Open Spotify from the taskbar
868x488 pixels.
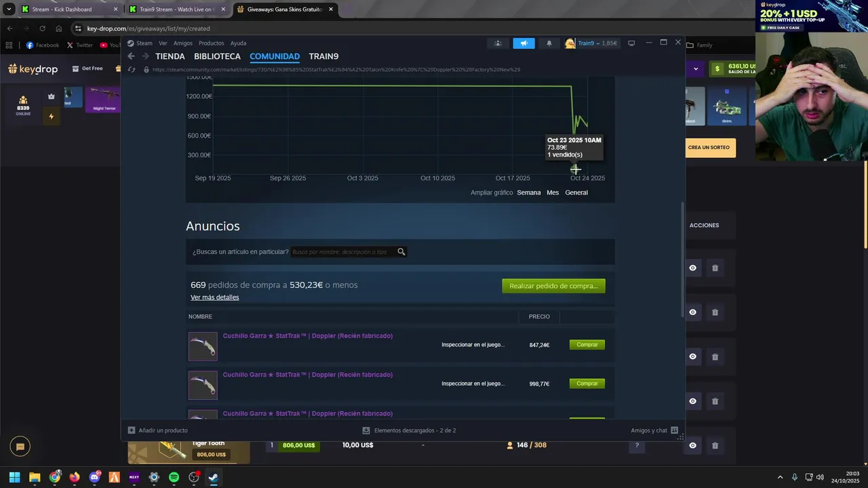click(174, 477)
